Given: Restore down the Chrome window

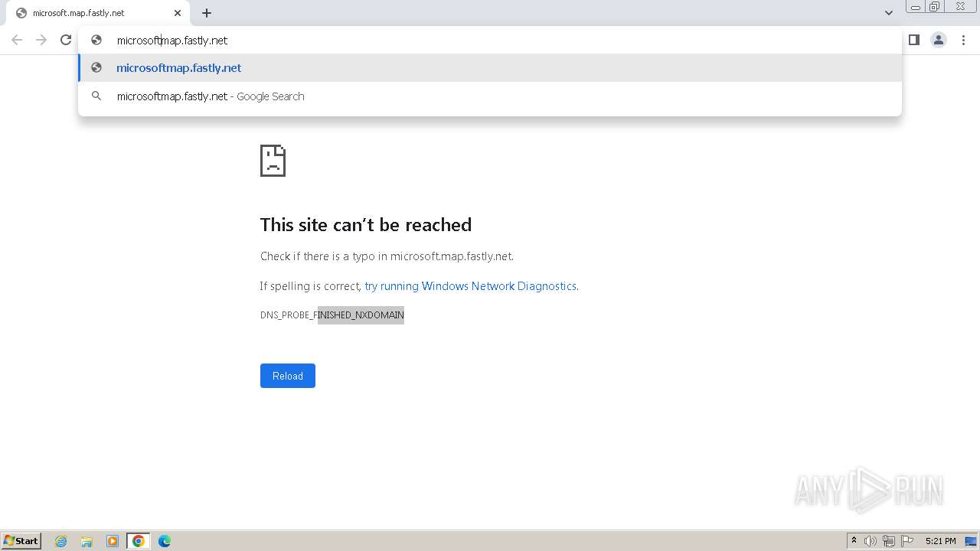Looking at the screenshot, I should pos(935,7).
